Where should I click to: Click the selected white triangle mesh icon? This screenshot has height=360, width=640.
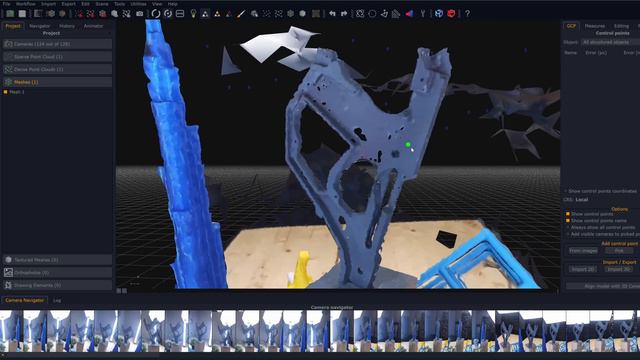coord(205,14)
